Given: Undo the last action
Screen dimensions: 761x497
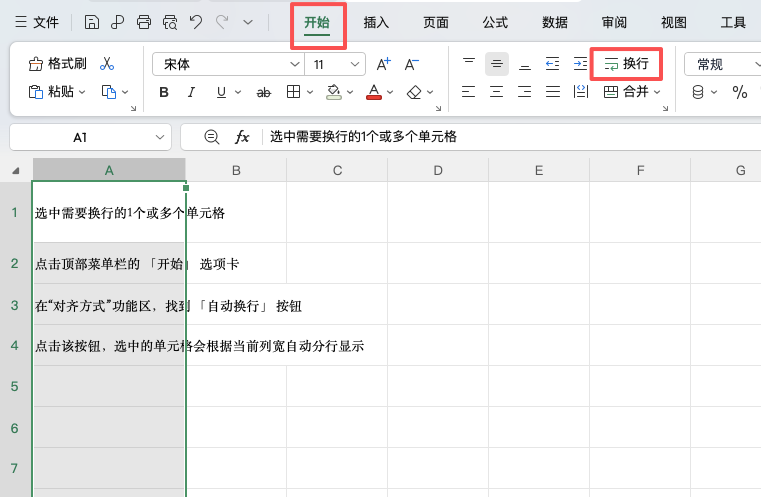Looking at the screenshot, I should point(196,22).
